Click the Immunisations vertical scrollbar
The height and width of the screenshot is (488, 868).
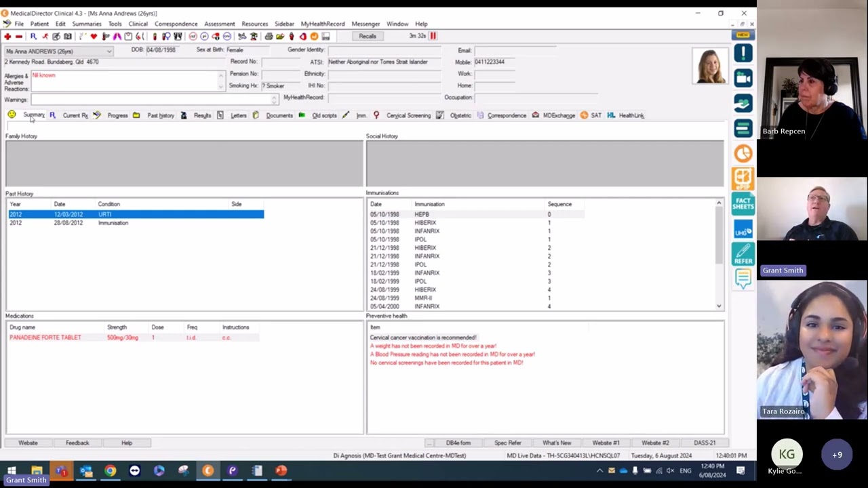coord(719,235)
